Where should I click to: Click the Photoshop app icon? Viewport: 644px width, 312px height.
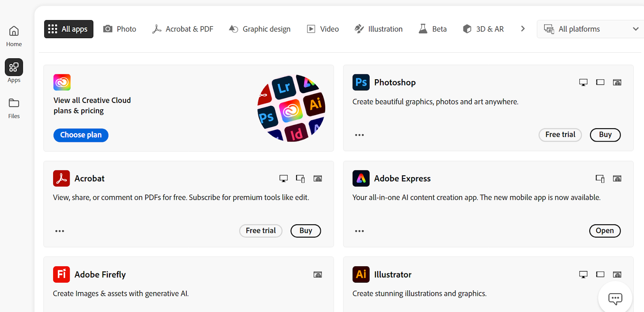(361, 82)
